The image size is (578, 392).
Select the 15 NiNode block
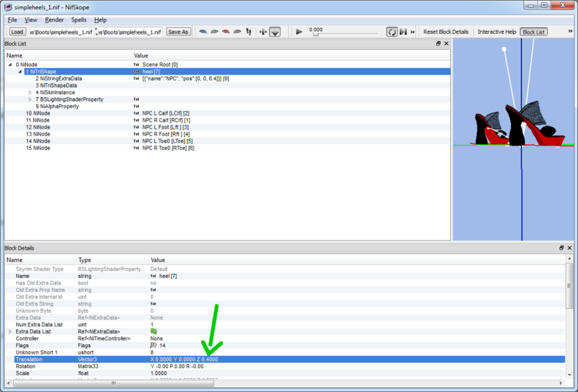point(38,148)
